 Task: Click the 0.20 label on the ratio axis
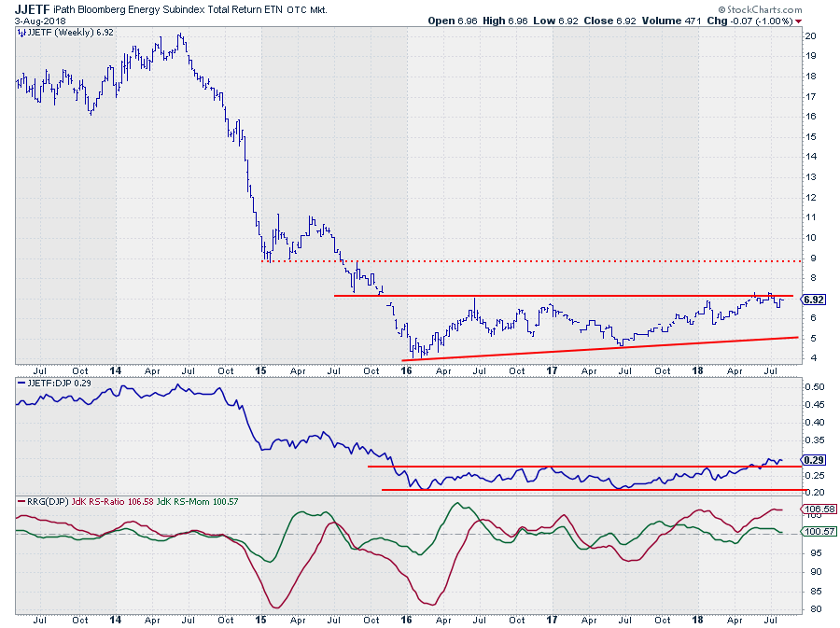815,492
